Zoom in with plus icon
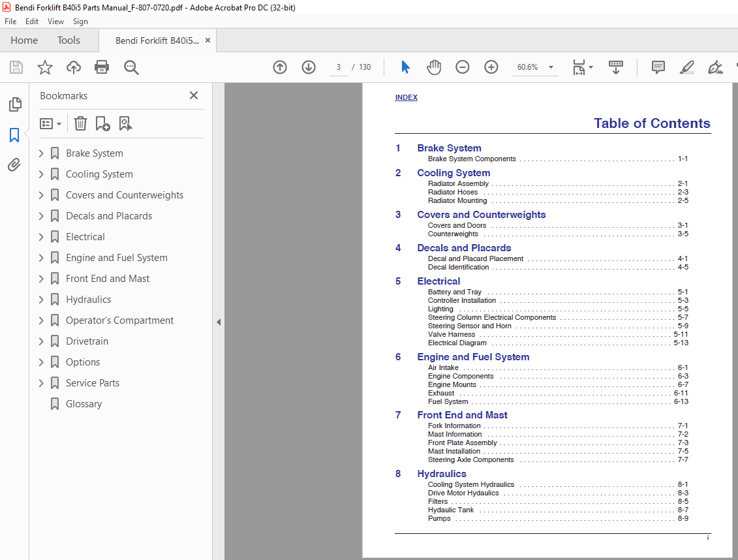738x560 pixels. (491, 67)
